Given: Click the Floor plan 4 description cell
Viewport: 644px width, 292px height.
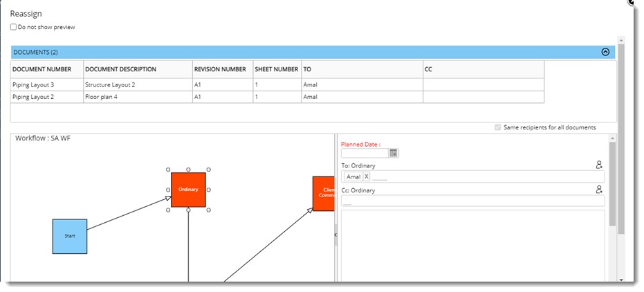Looking at the screenshot, I should pos(138,97).
